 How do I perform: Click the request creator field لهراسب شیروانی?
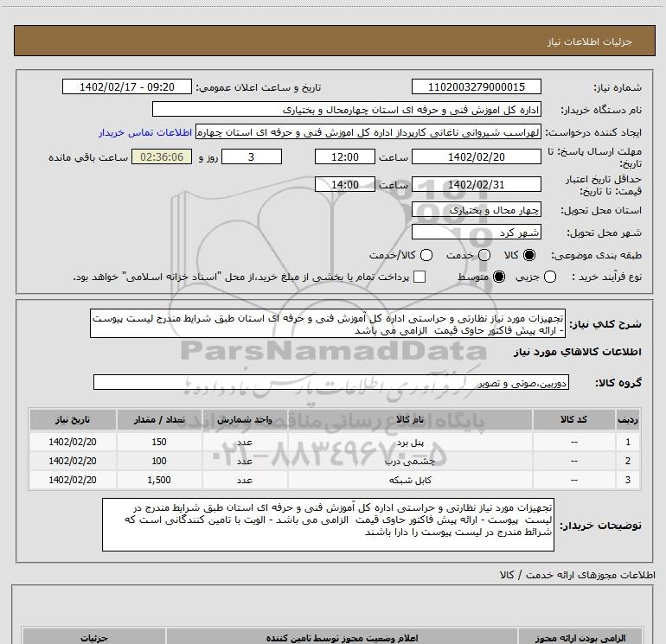pos(368,132)
